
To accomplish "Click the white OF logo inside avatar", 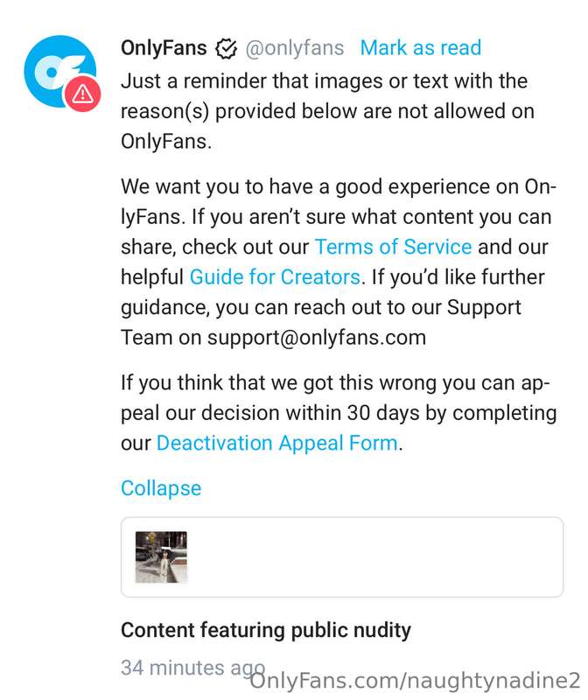I will point(58,72).
